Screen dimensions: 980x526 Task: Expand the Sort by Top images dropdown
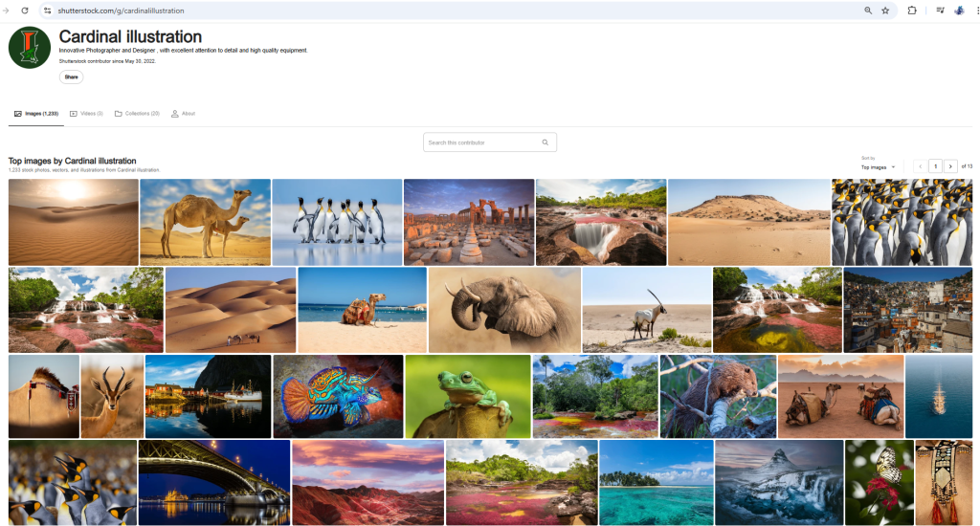pos(879,166)
